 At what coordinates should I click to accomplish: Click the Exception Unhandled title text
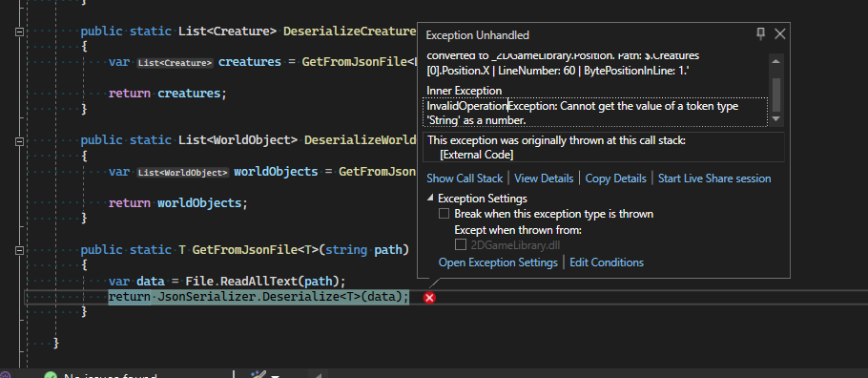coord(477,35)
